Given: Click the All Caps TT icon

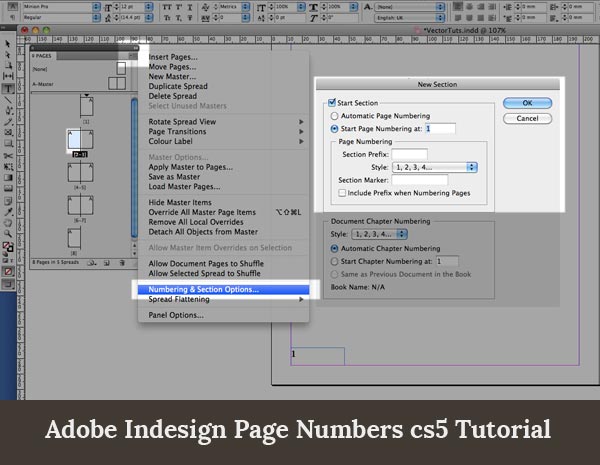Looking at the screenshot, I should (x=167, y=7).
